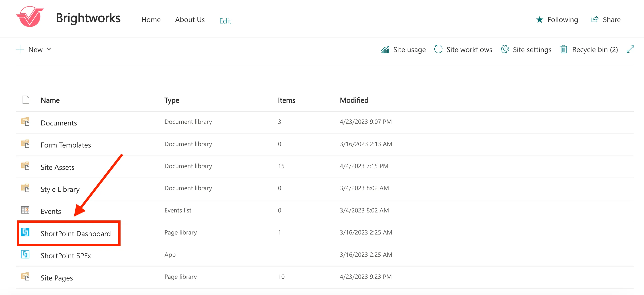644x295 pixels.
Task: Click the Site workflows circular icon
Action: pos(438,49)
